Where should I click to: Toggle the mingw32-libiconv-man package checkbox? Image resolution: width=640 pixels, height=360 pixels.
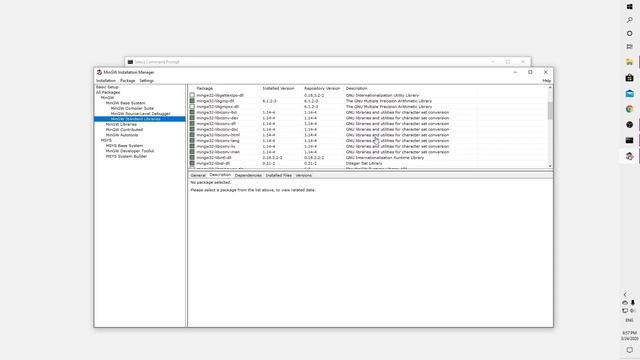coord(192,152)
